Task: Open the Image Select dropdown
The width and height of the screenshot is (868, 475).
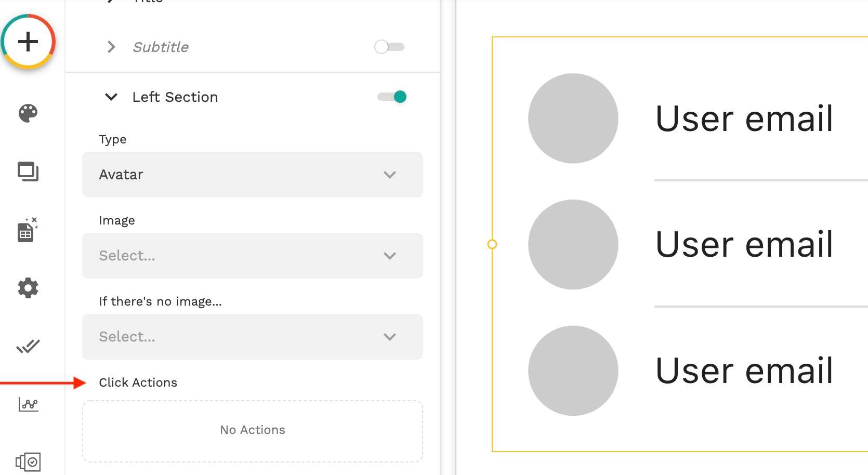Action: [x=253, y=256]
